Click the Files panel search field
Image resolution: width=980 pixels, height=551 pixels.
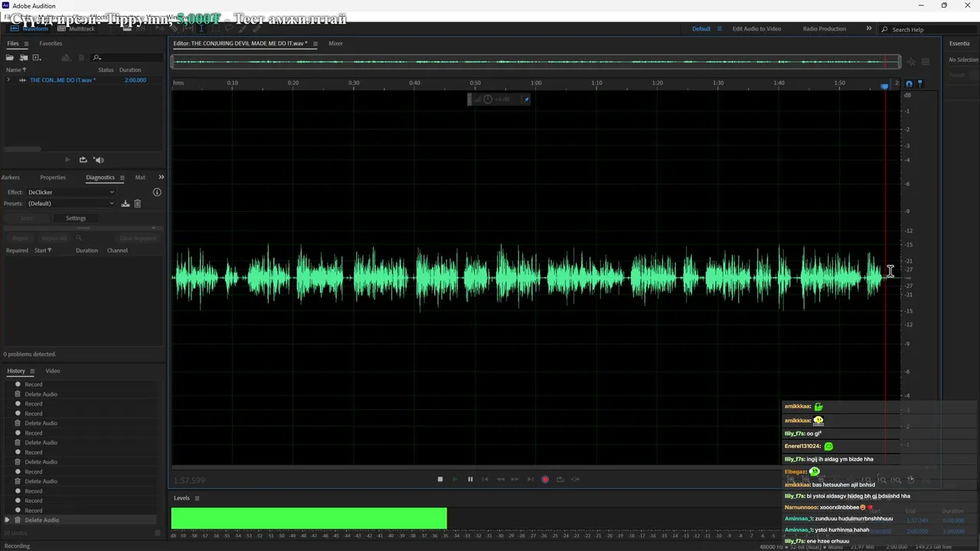[x=126, y=57]
